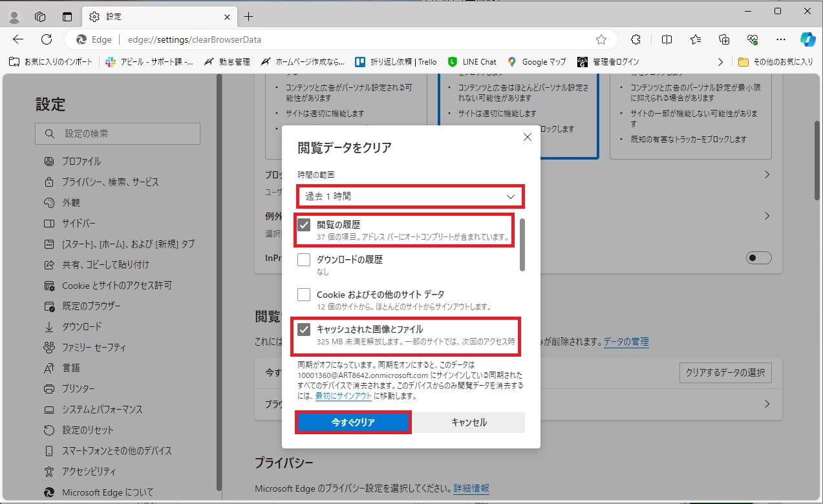Viewport: 823px width, 504px height.
Task: Reload the page with refresh icon
Action: 47,39
